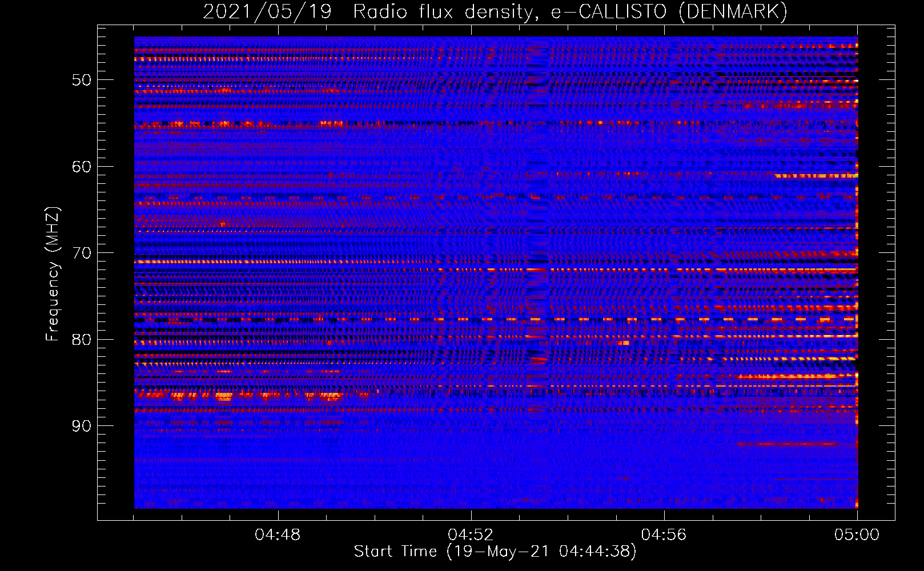Click the 04:48 time tick label

[x=278, y=535]
